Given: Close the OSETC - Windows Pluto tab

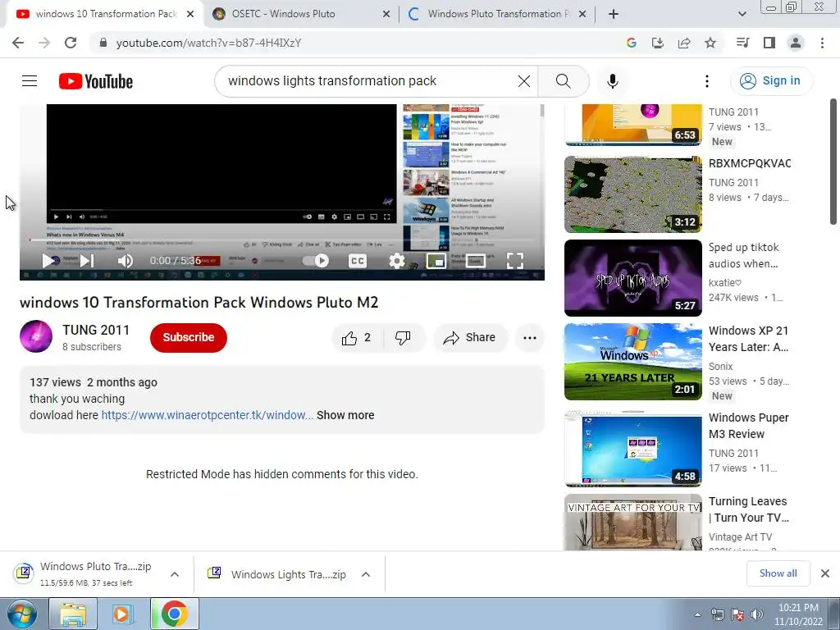Looking at the screenshot, I should [x=386, y=14].
